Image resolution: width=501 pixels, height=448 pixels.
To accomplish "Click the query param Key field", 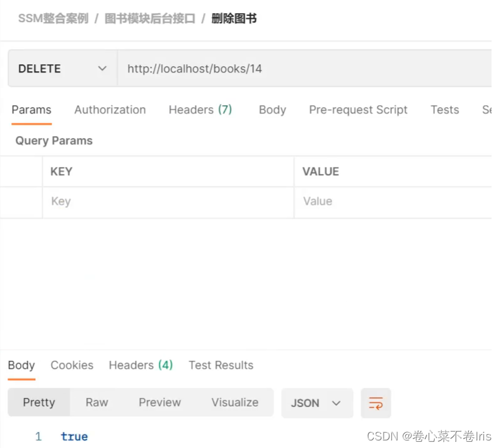I will (168, 202).
